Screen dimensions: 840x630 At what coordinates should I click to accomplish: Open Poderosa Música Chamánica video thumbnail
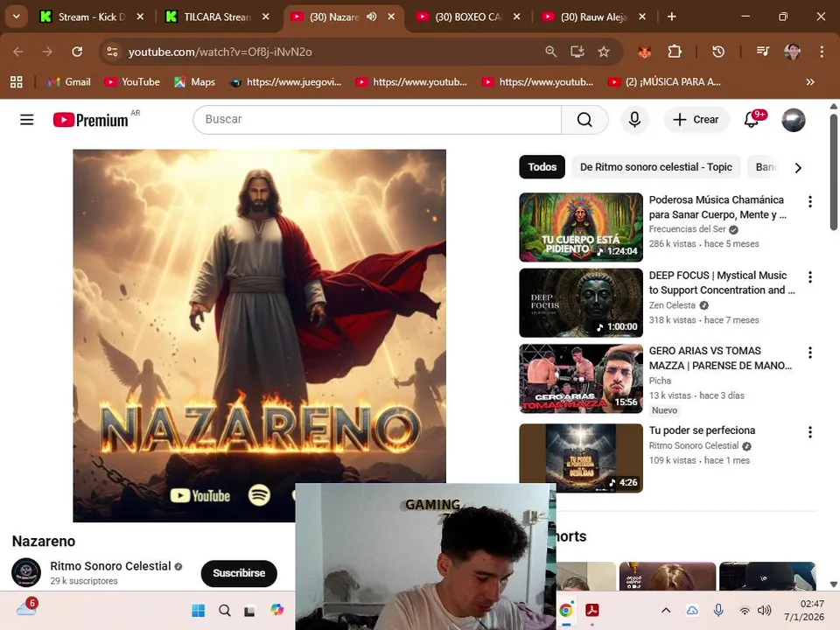[581, 227]
